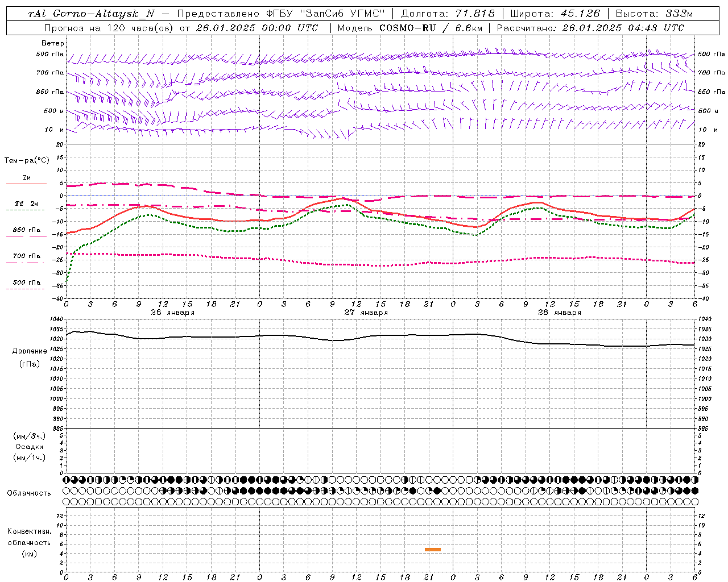
Task: Click the 28 января date label
Action: (x=559, y=313)
